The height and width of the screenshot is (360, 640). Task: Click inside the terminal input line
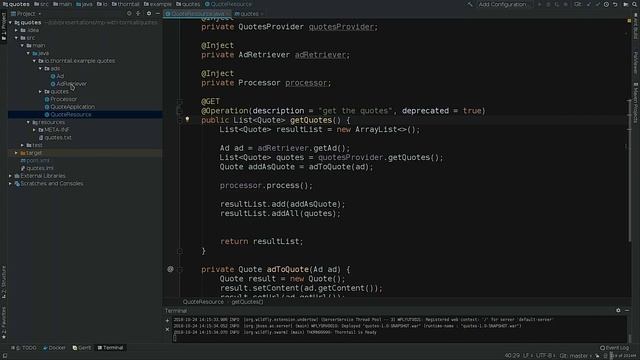click(x=400, y=338)
